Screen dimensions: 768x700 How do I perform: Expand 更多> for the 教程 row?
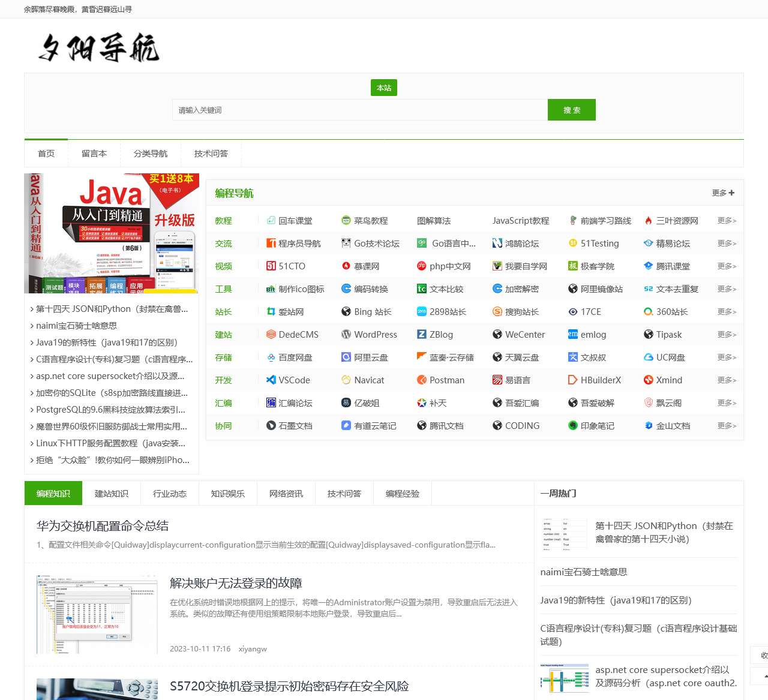(727, 221)
